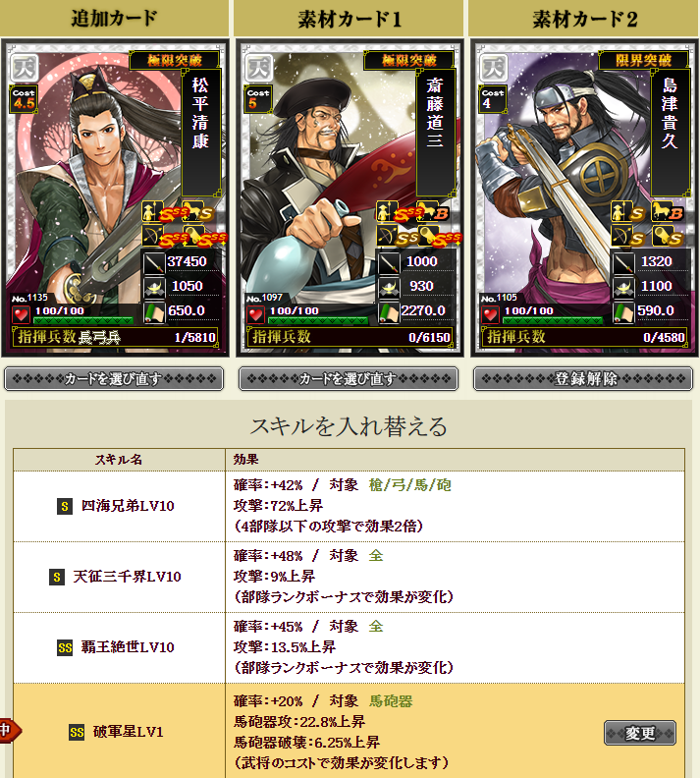Select the 島津貴久 card image
700x778 pixels.
(x=584, y=198)
